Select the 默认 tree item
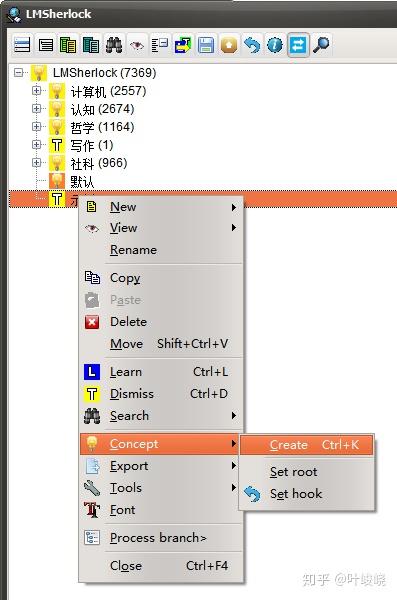This screenshot has width=397, height=600. point(82,181)
